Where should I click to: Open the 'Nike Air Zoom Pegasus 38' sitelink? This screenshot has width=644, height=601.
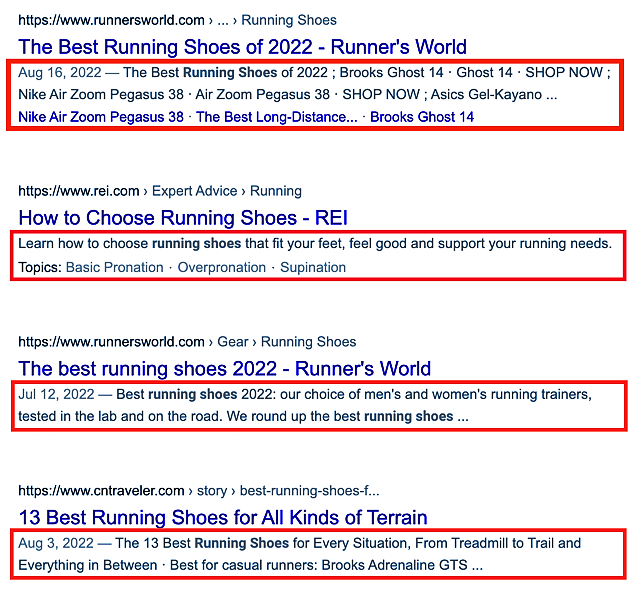[101, 117]
